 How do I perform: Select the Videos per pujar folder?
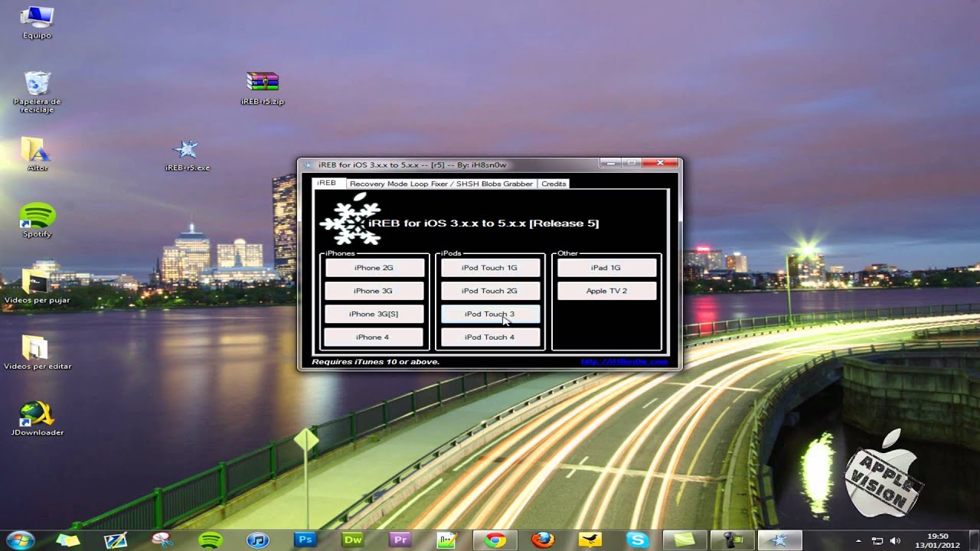pos(37,287)
